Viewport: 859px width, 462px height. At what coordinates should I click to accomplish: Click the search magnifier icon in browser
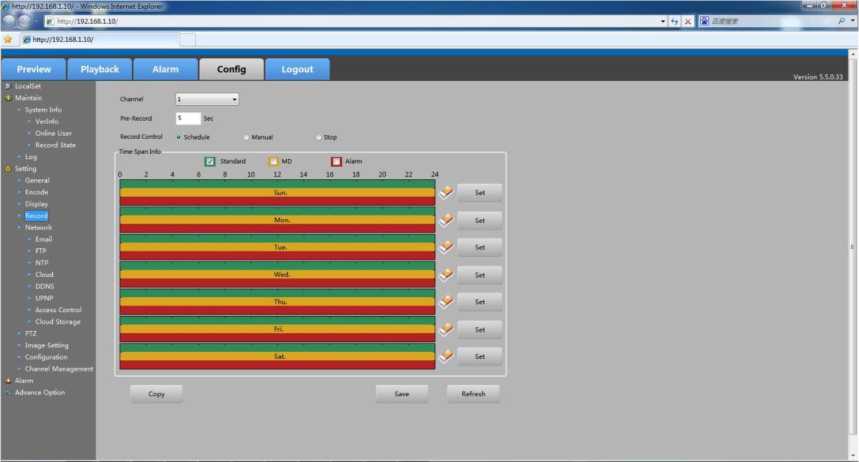pyautogui.click(x=840, y=21)
